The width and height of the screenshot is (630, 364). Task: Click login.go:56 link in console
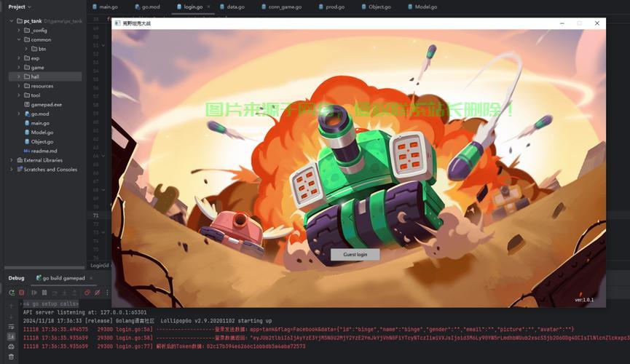134,329
